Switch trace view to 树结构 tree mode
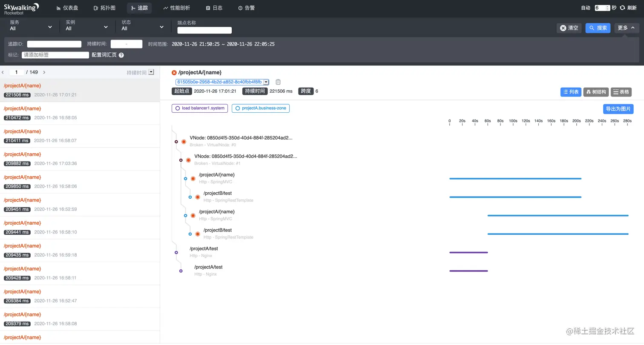644x345 pixels. [x=596, y=92]
